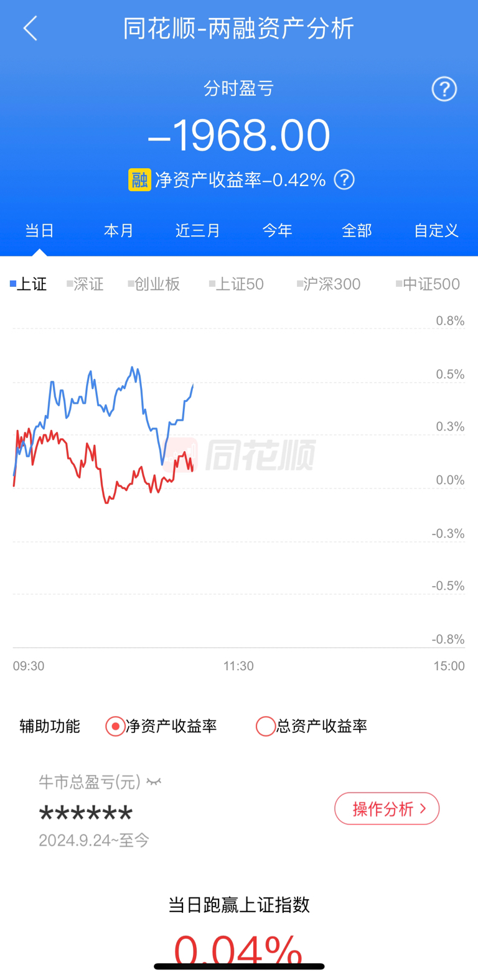Tap question mark next to 净资产收益率
Image resolution: width=478 pixels, height=980 pixels.
tap(344, 180)
